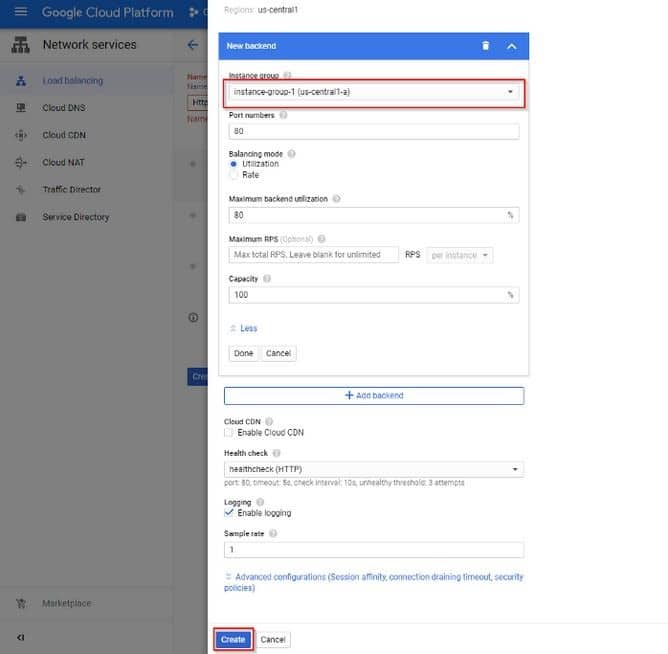Click the project selector icon in header

(193, 12)
